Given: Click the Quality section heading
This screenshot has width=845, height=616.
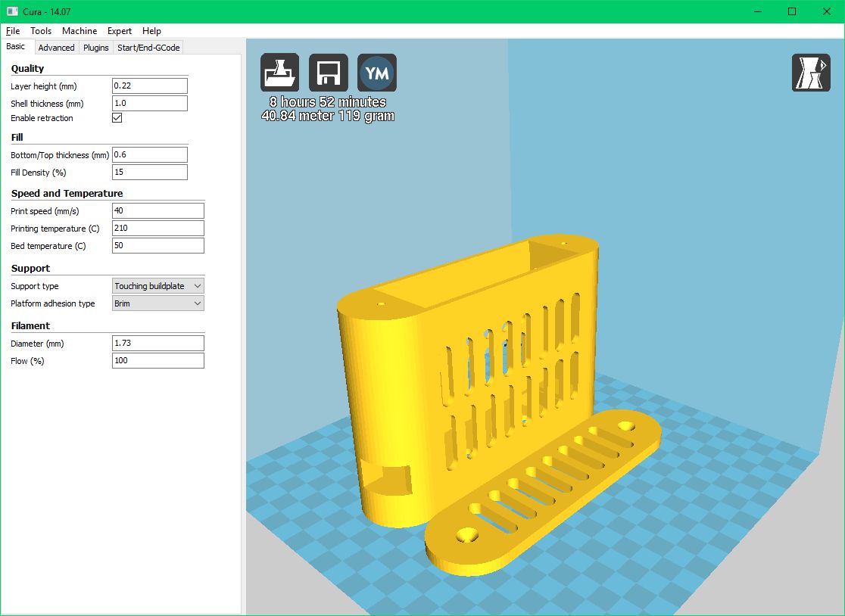Looking at the screenshot, I should pos(27,68).
